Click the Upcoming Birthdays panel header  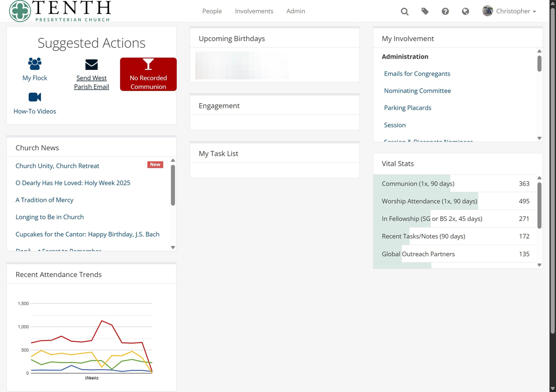(x=275, y=38)
